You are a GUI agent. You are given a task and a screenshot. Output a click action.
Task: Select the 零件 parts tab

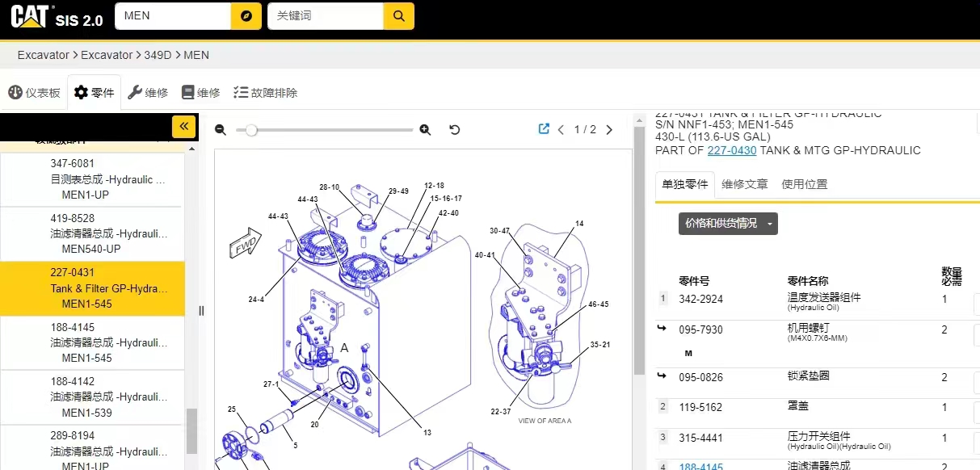[95, 93]
